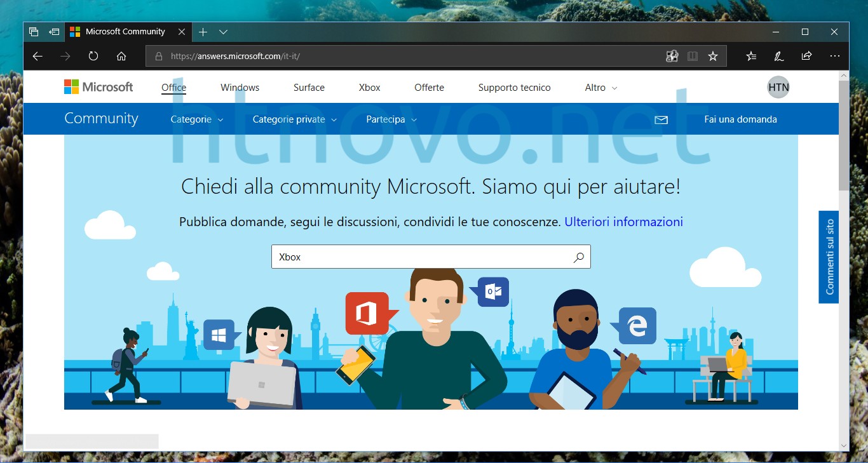
Task: Open the Microsoft Translator extension icon
Action: (x=672, y=56)
